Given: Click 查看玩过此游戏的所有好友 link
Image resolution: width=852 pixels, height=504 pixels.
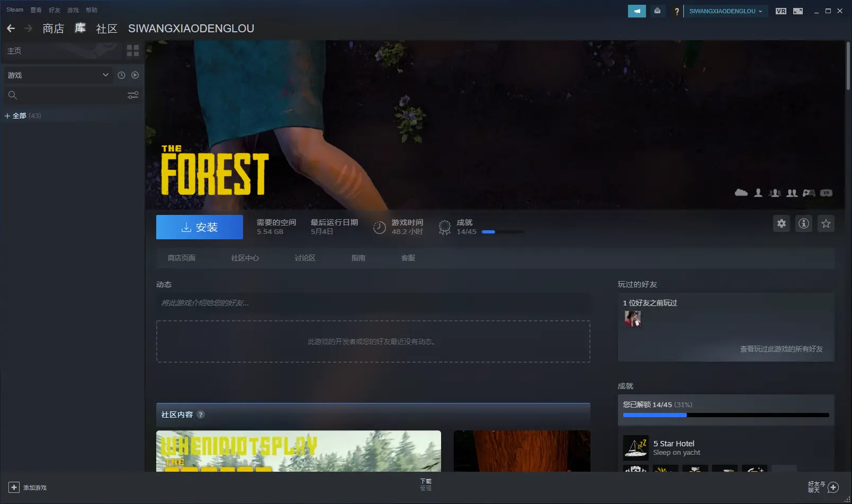Looking at the screenshot, I should pyautogui.click(x=782, y=349).
